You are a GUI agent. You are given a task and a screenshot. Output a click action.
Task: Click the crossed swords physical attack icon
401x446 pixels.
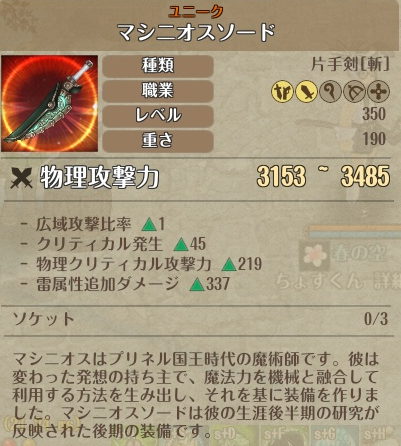point(21,178)
